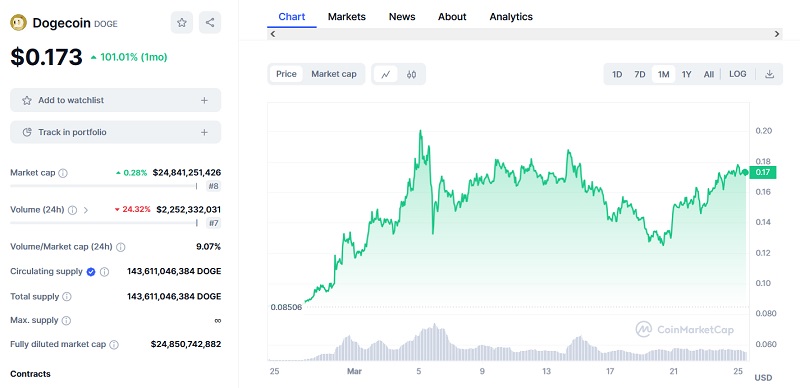
Task: Click the star favorite icon beside Dogecoin
Action: pos(182,22)
